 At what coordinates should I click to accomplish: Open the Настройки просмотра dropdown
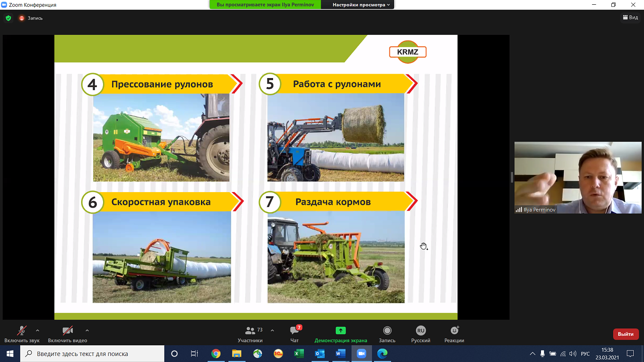(361, 5)
